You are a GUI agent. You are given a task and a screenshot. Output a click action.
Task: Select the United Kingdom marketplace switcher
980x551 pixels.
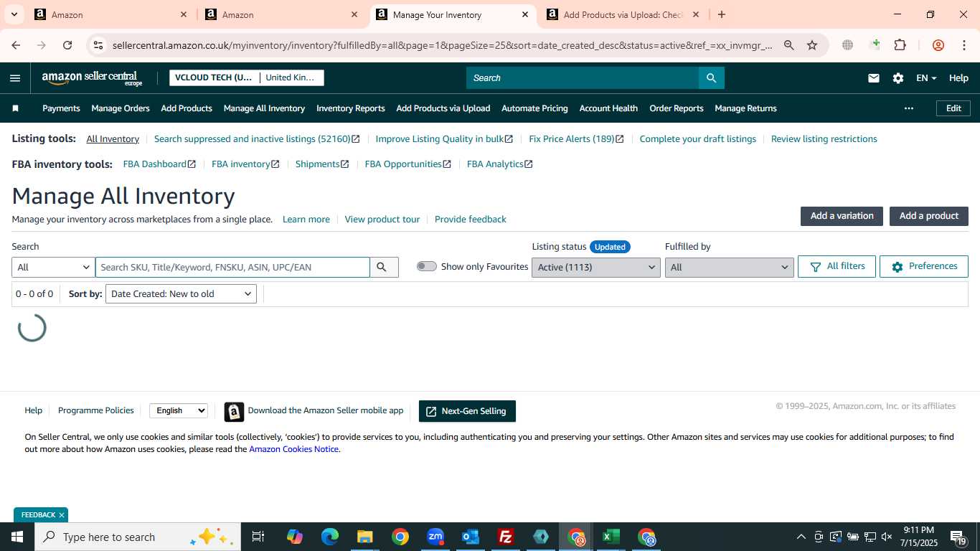tap(291, 77)
